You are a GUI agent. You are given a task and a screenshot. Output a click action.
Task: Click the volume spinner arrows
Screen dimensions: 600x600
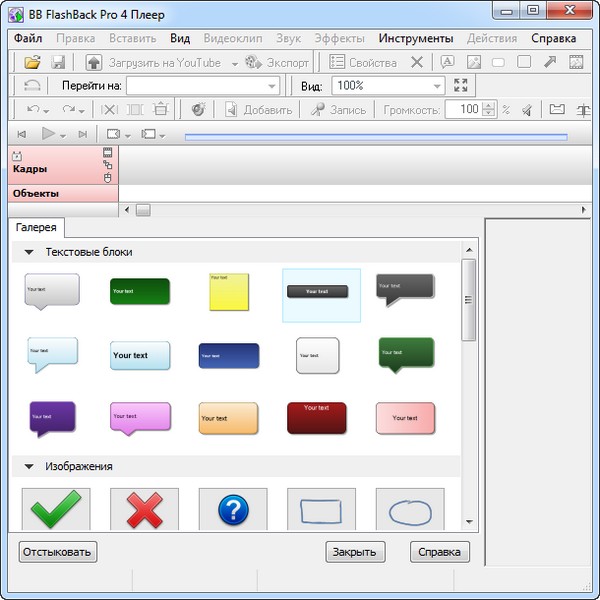coord(489,110)
